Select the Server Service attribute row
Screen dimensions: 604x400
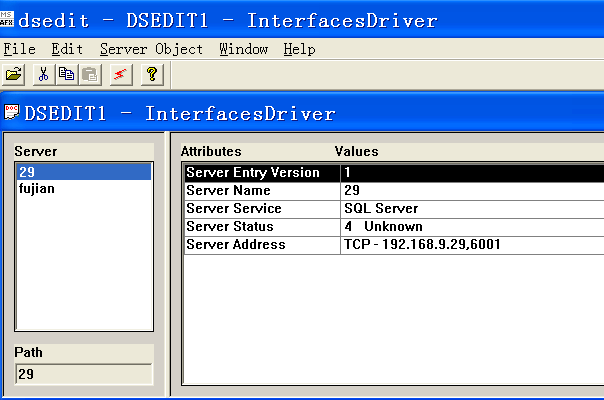point(394,209)
